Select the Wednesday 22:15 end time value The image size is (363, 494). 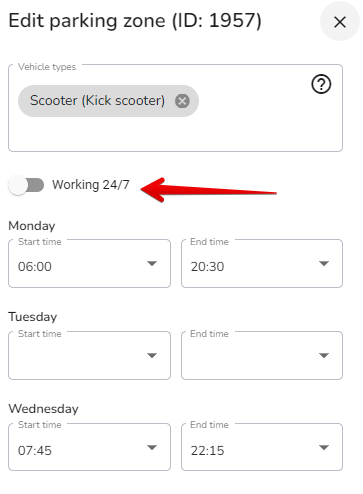207,451
